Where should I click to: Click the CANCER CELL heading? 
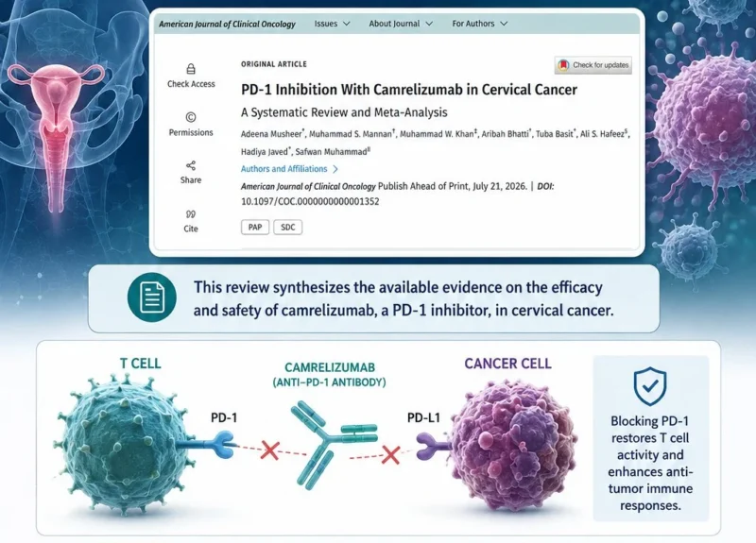coord(507,364)
